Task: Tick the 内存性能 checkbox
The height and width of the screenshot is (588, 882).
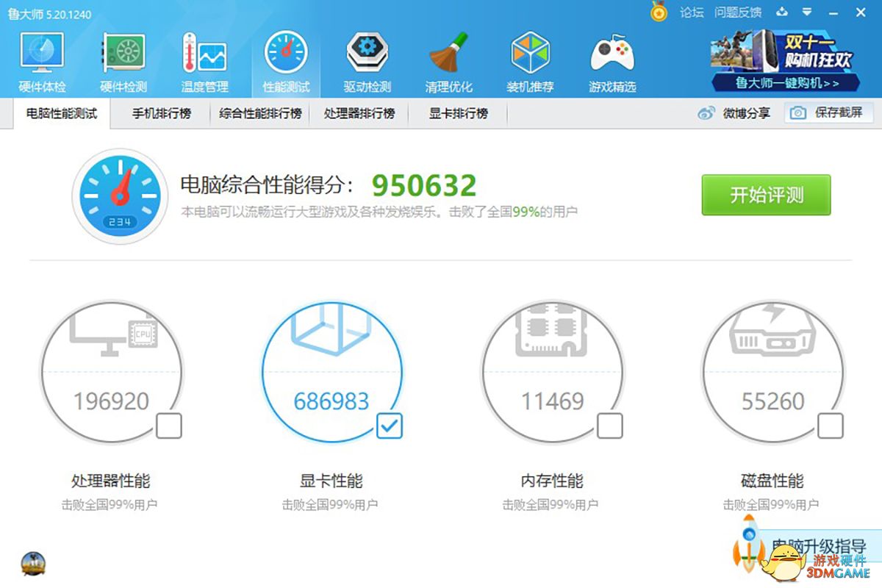Action: (x=610, y=426)
